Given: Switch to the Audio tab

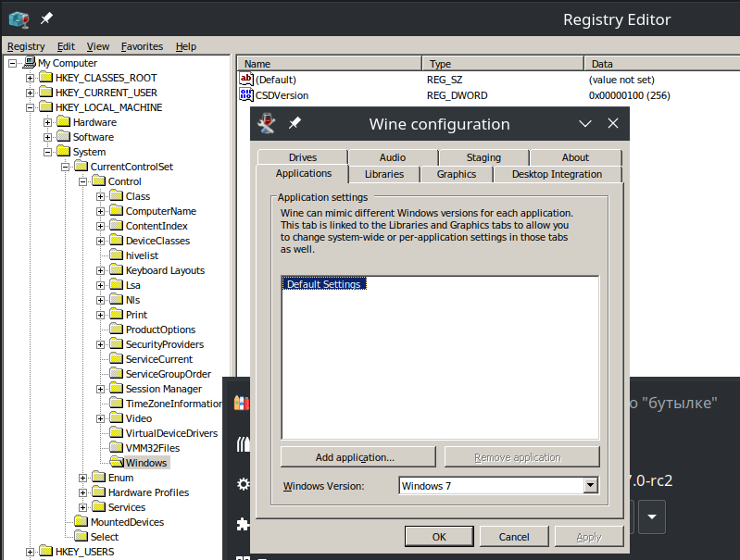Looking at the screenshot, I should pyautogui.click(x=393, y=157).
